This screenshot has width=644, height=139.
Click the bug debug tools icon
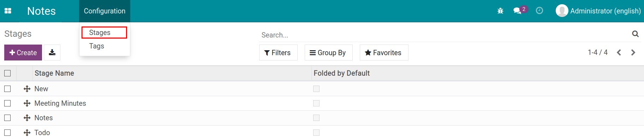(500, 11)
